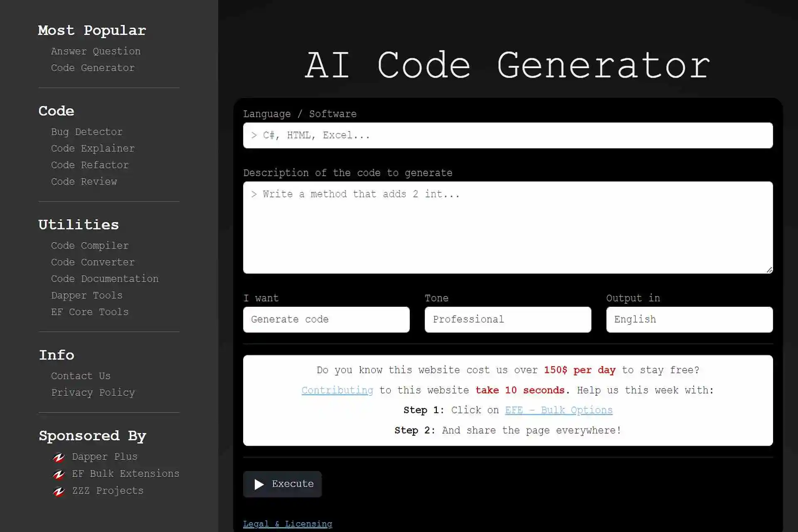Open the Code Review tool
The height and width of the screenshot is (532, 798).
pyautogui.click(x=84, y=182)
